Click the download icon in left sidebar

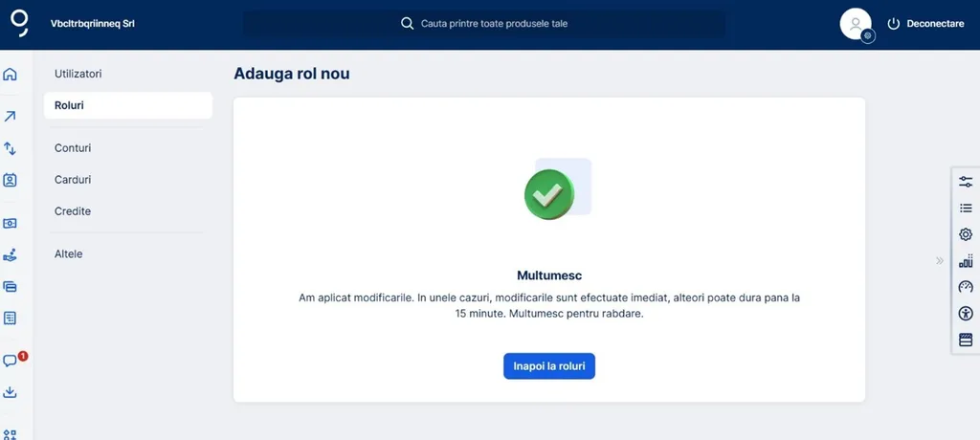pyautogui.click(x=11, y=392)
